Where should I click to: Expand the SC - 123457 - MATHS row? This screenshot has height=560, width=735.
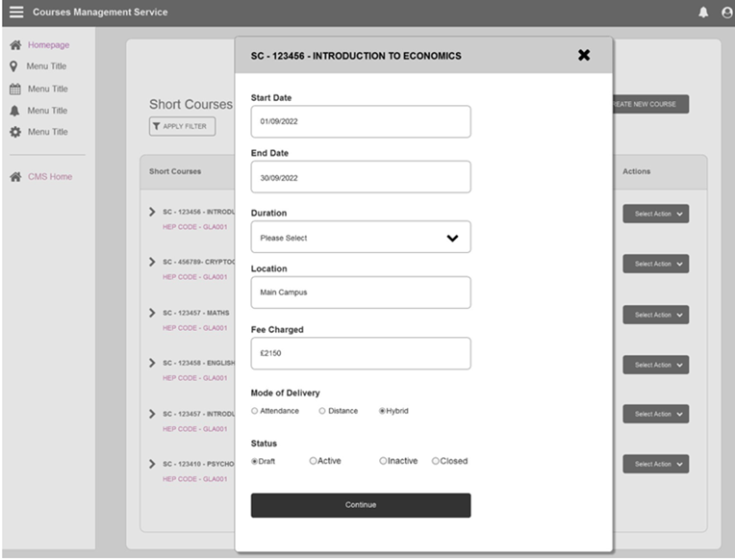(152, 312)
